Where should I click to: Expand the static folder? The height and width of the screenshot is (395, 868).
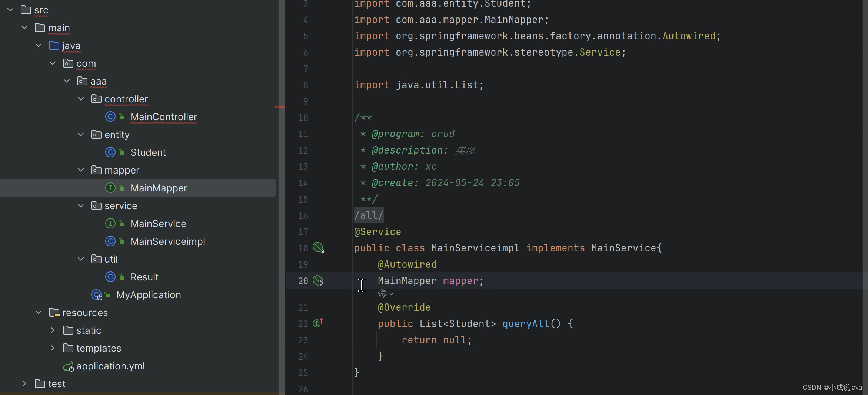[52, 330]
